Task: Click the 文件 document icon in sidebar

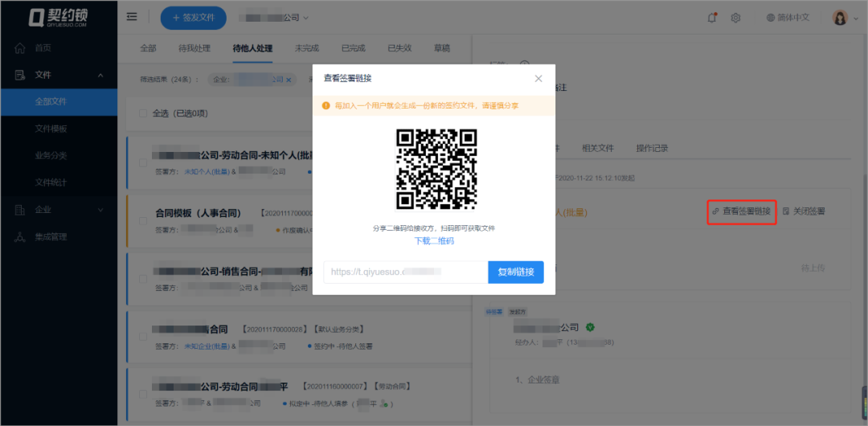Action: coord(20,75)
